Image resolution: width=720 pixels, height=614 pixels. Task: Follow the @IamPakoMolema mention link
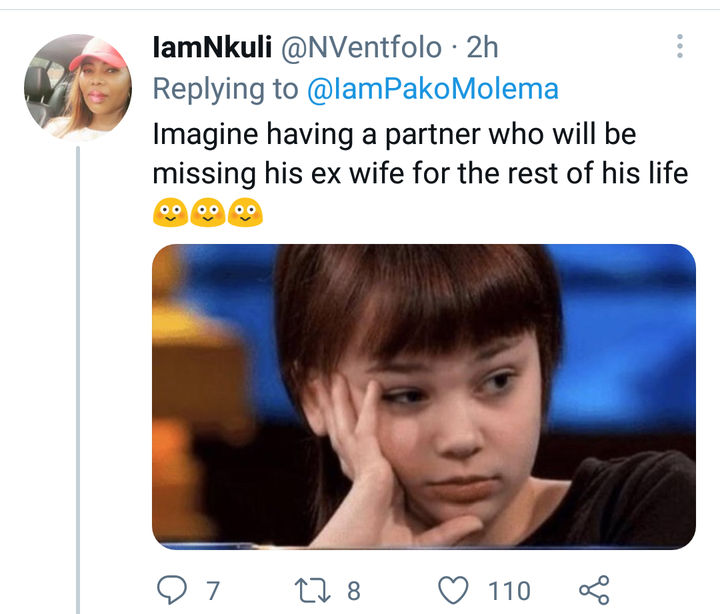click(x=433, y=89)
